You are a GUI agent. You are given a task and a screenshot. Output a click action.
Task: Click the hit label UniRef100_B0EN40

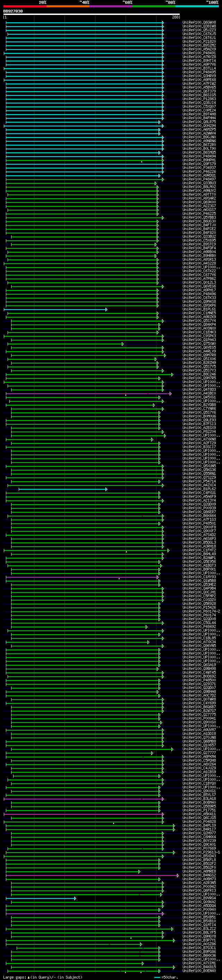pos(199,971)
